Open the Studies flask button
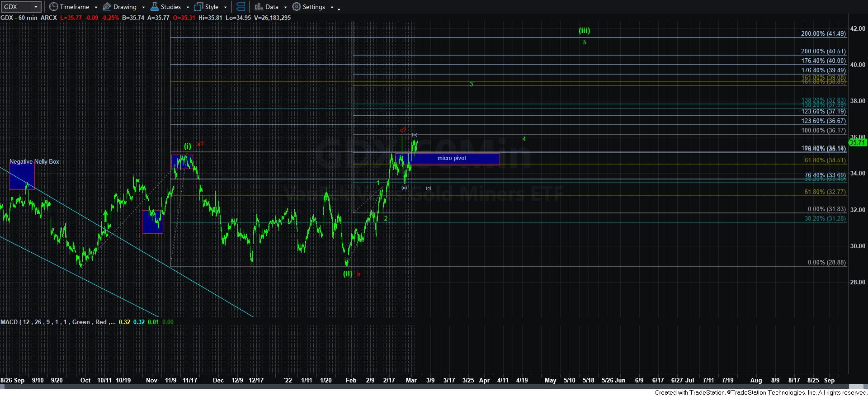 [165, 7]
